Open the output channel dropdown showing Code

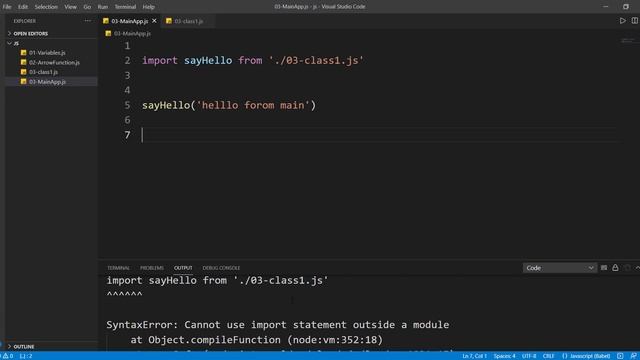click(559, 268)
